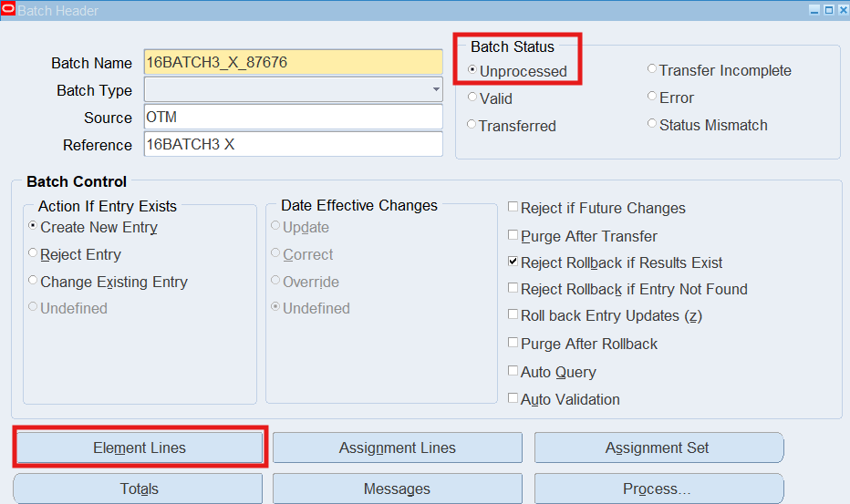Check the Purge After Transfer box
This screenshot has height=504, width=850.
513,236
